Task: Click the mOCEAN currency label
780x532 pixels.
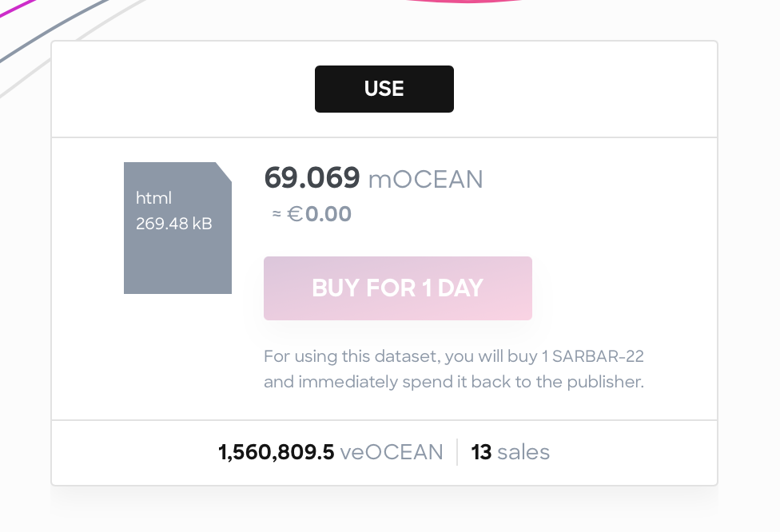Action: [425, 180]
